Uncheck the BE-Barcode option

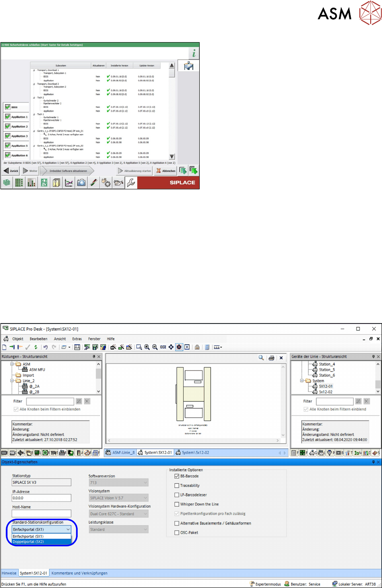(177, 476)
